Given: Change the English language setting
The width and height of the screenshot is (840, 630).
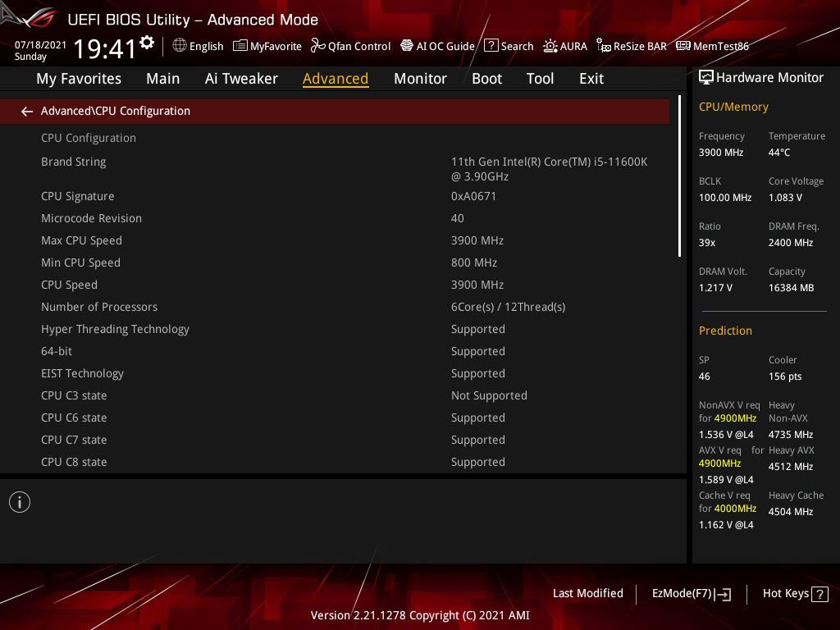Looking at the screenshot, I should coord(198,46).
